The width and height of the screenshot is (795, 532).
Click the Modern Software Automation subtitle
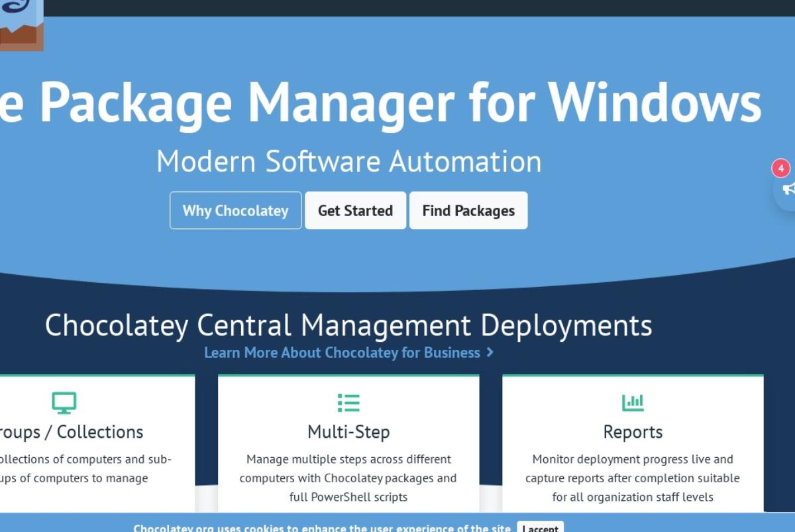[348, 161]
